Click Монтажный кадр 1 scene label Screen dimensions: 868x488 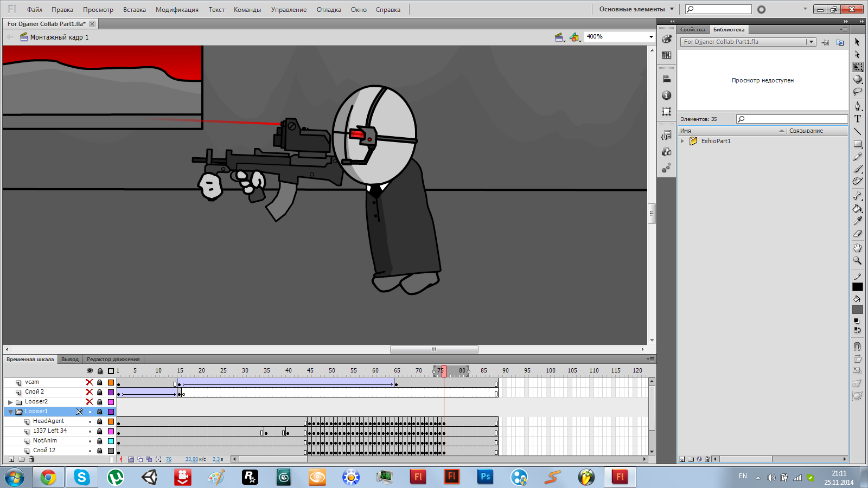click(59, 37)
